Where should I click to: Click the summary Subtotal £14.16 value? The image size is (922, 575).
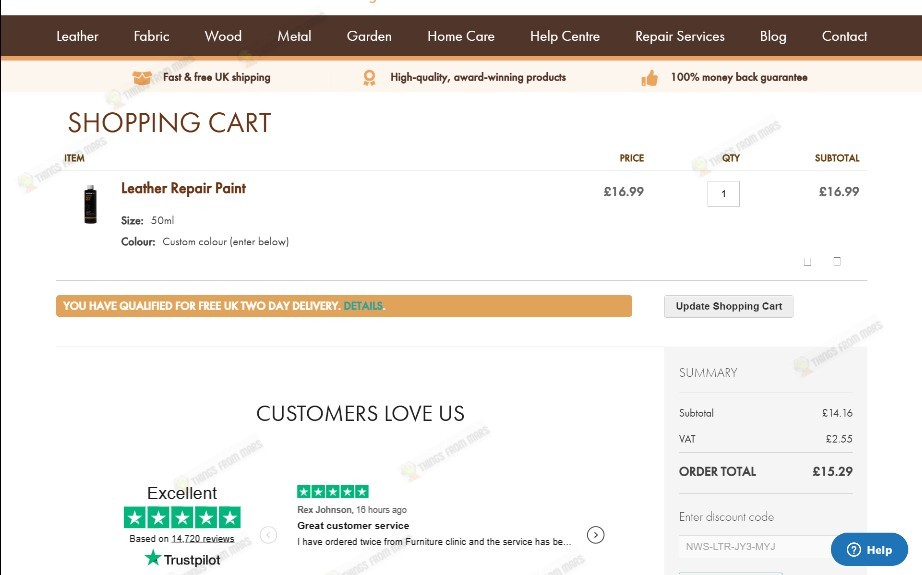pos(837,413)
